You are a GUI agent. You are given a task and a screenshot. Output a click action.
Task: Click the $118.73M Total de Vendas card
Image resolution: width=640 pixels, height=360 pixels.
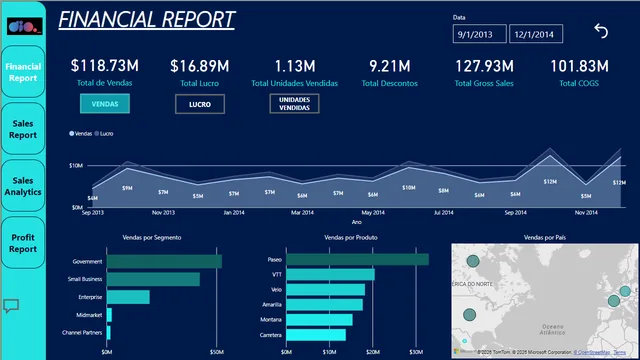(x=105, y=72)
